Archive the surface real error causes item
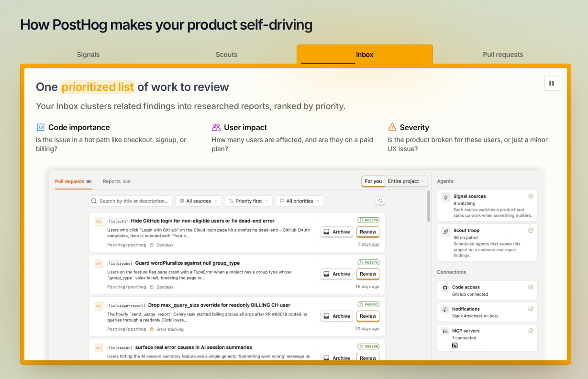 click(x=337, y=357)
